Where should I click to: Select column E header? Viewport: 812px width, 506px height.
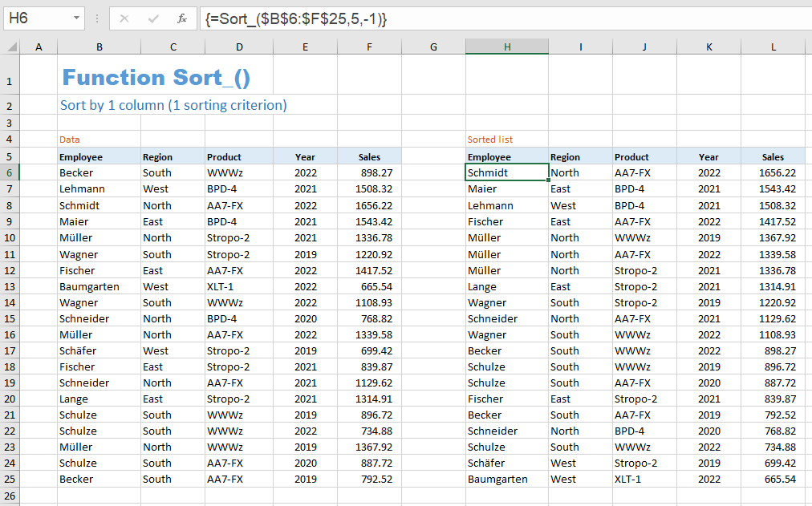tap(306, 47)
